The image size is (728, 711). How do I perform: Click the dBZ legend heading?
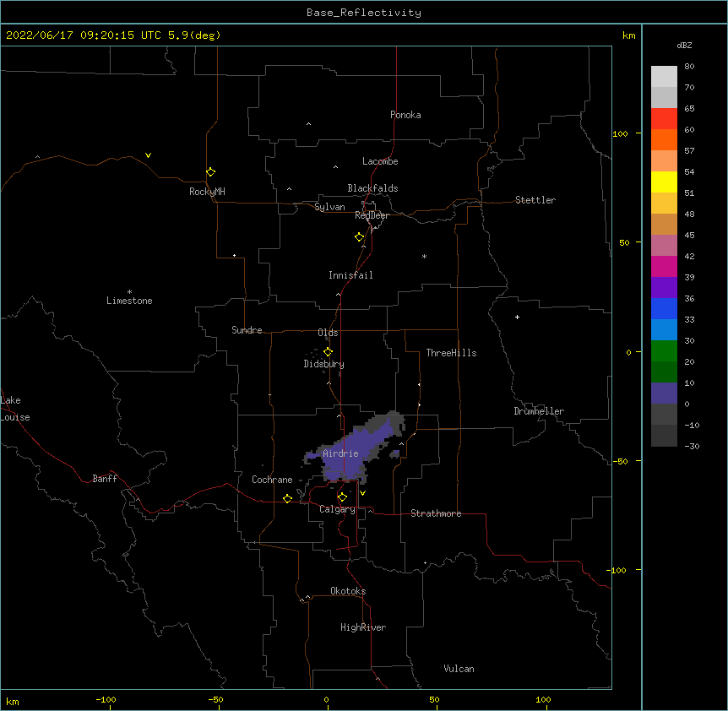point(684,45)
